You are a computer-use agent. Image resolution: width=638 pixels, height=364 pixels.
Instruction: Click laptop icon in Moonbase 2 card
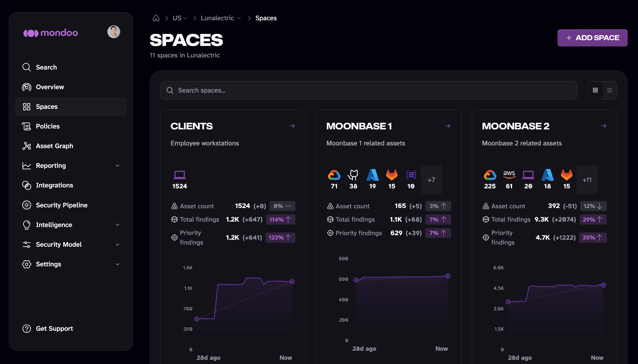point(528,175)
